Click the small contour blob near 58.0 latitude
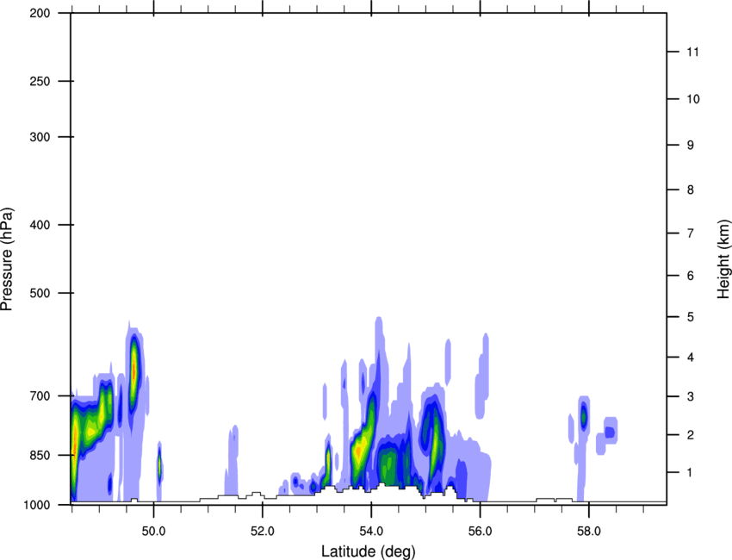This screenshot has height=560, width=732. click(584, 416)
